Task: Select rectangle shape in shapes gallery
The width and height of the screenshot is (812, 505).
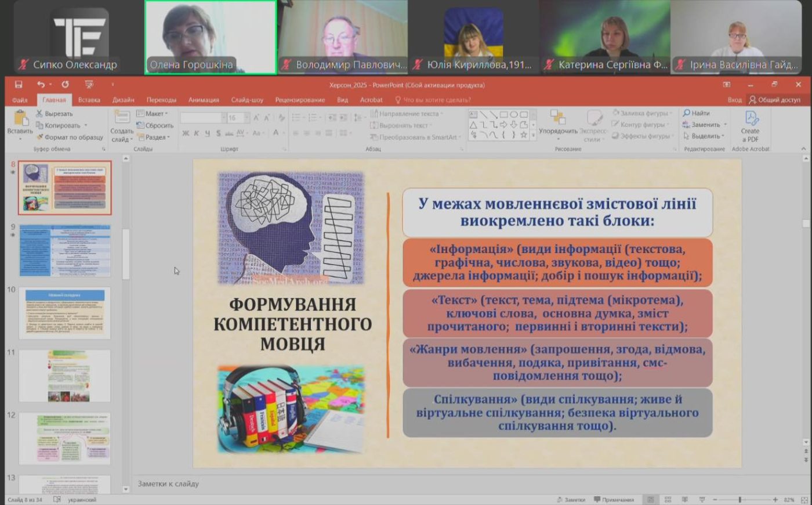Action: pyautogui.click(x=503, y=115)
